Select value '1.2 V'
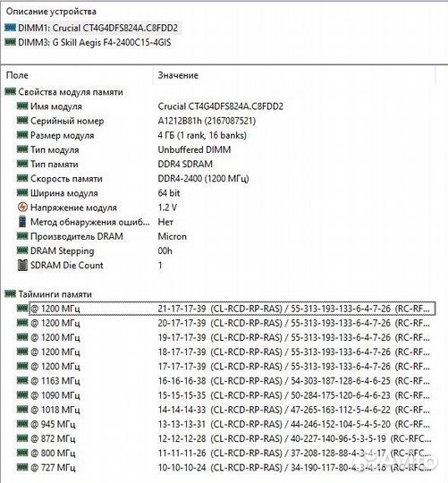The image size is (448, 483). click(x=167, y=208)
